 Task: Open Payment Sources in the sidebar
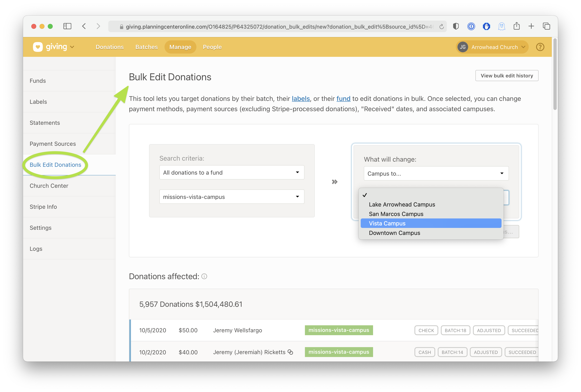click(x=53, y=144)
